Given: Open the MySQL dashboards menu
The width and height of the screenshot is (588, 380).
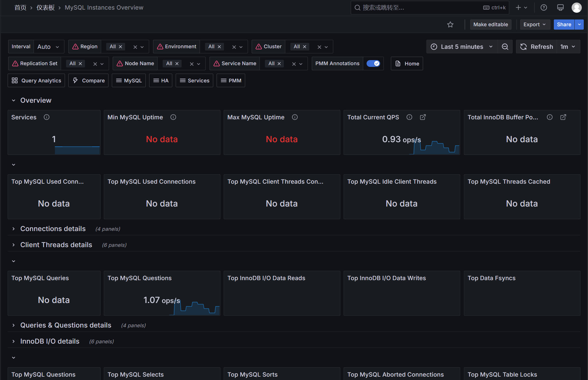Looking at the screenshot, I should coord(129,80).
